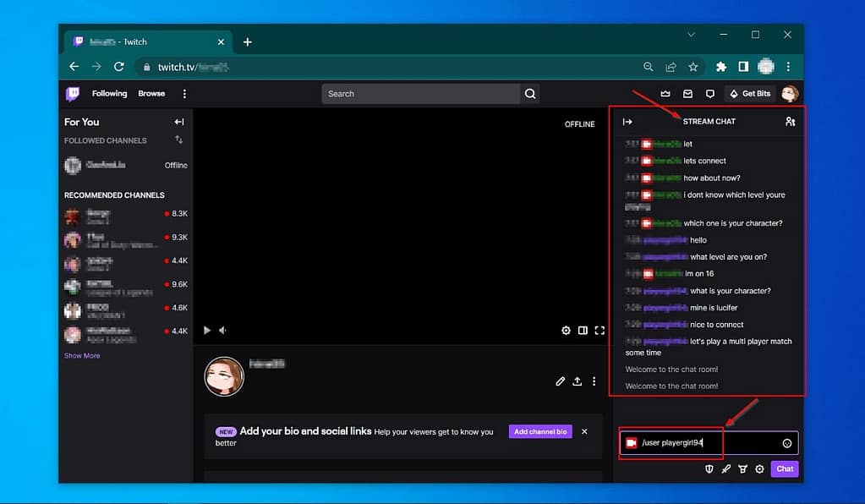Select the Twitch browser tab
Screen dimensions: 865x504
[149, 42]
